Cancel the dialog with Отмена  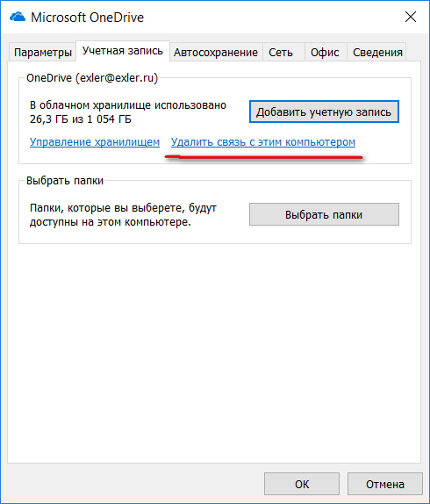(385, 484)
